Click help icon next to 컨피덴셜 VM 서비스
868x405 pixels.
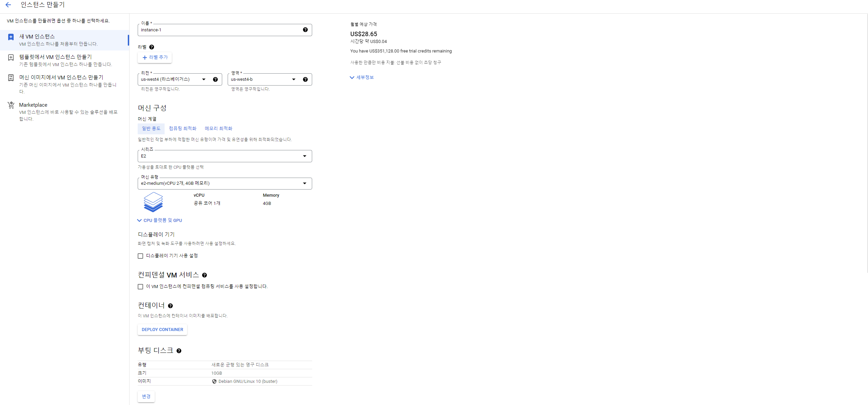(204, 275)
